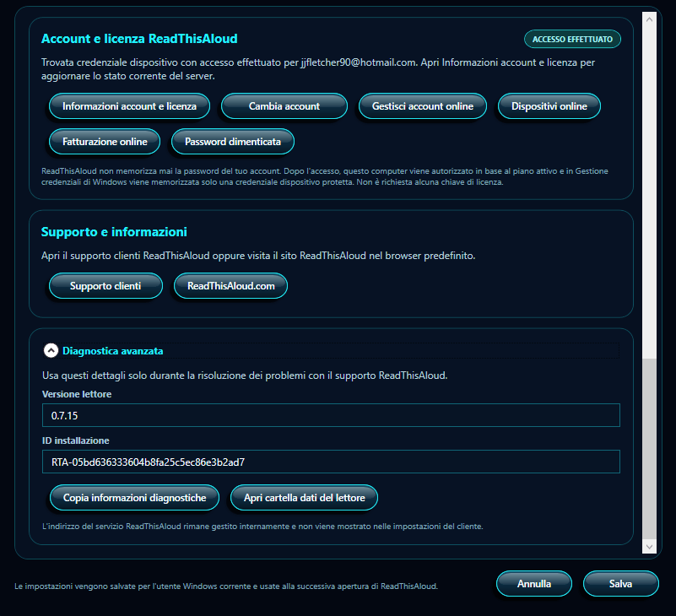Collapse the Diagnostica avanzata chevron icon
The image size is (676, 616).
pyautogui.click(x=51, y=350)
